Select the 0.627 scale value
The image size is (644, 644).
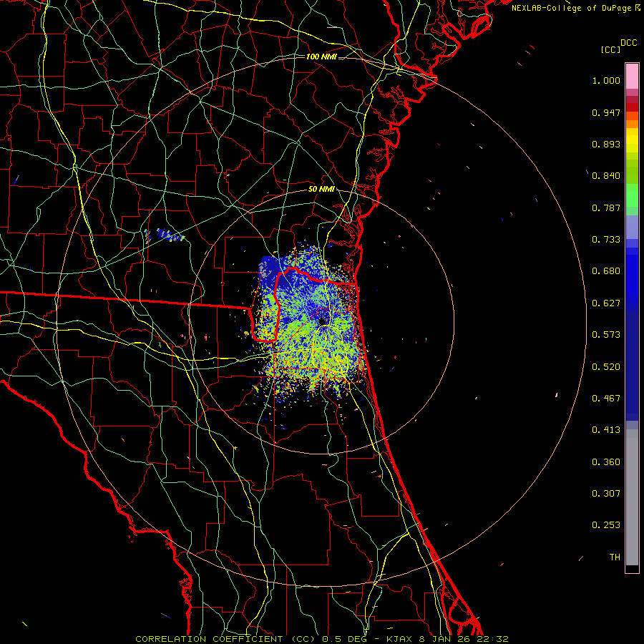click(606, 303)
